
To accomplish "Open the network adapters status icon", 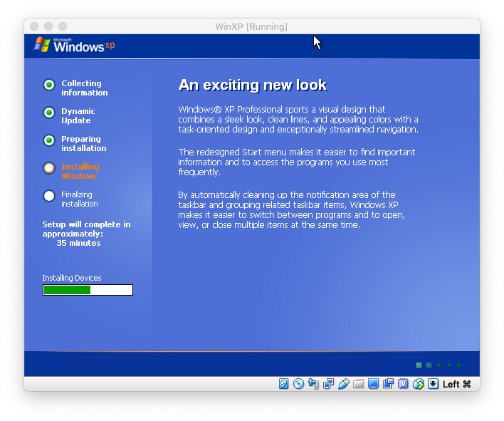I will click(x=328, y=384).
